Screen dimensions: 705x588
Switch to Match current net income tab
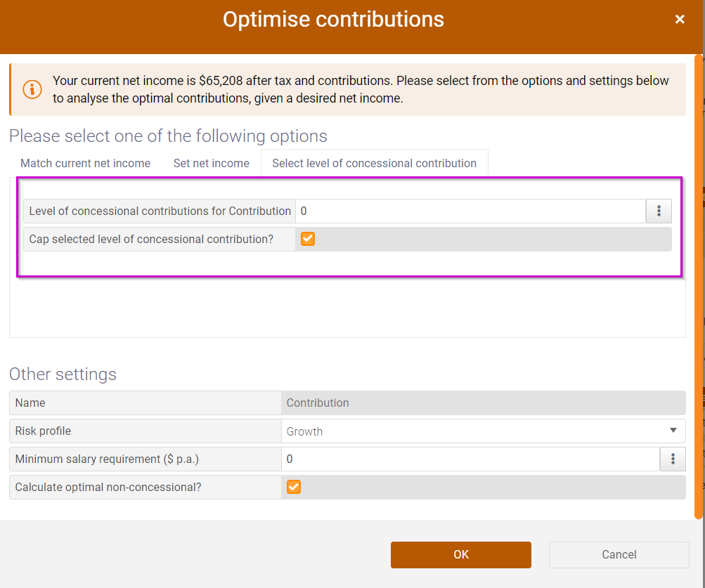coord(85,163)
